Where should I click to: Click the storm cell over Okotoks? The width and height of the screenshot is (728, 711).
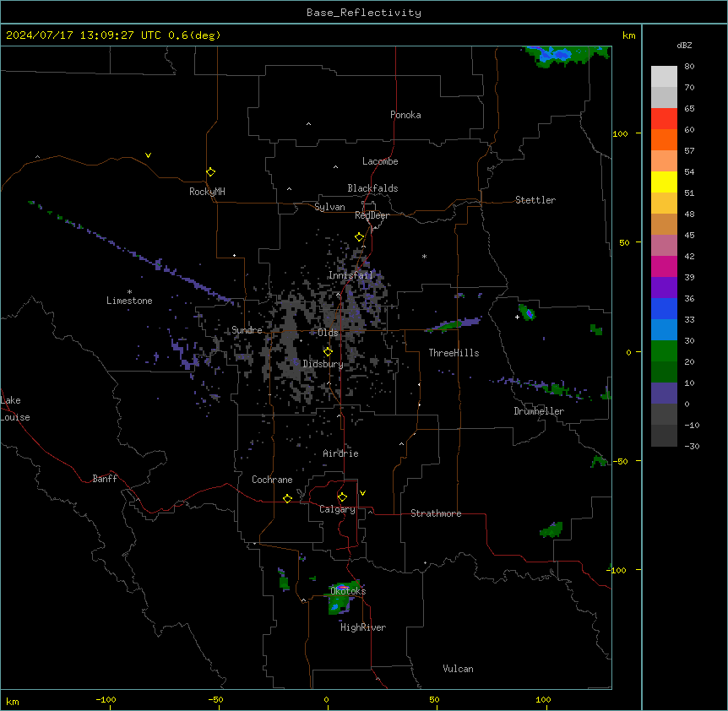(x=344, y=598)
